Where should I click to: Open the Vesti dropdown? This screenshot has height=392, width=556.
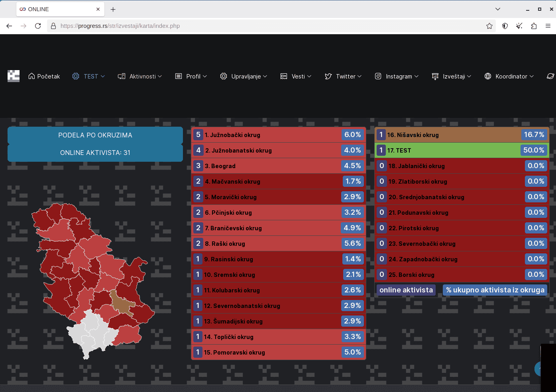(296, 76)
